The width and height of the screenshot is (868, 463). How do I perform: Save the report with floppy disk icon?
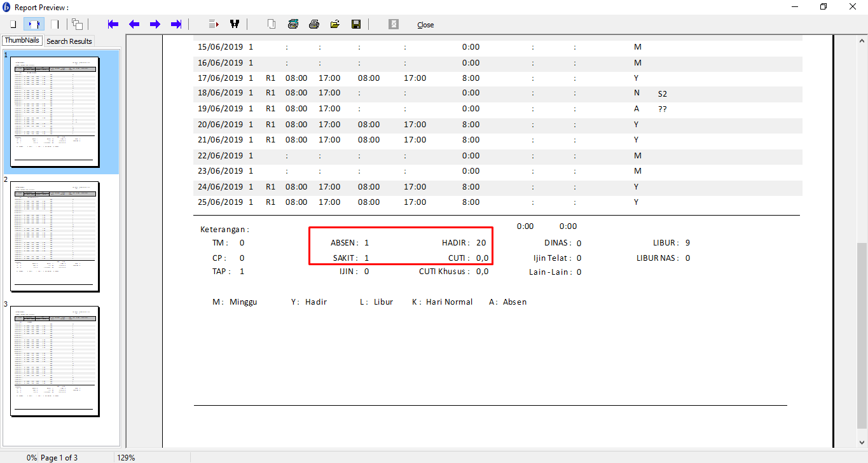356,24
